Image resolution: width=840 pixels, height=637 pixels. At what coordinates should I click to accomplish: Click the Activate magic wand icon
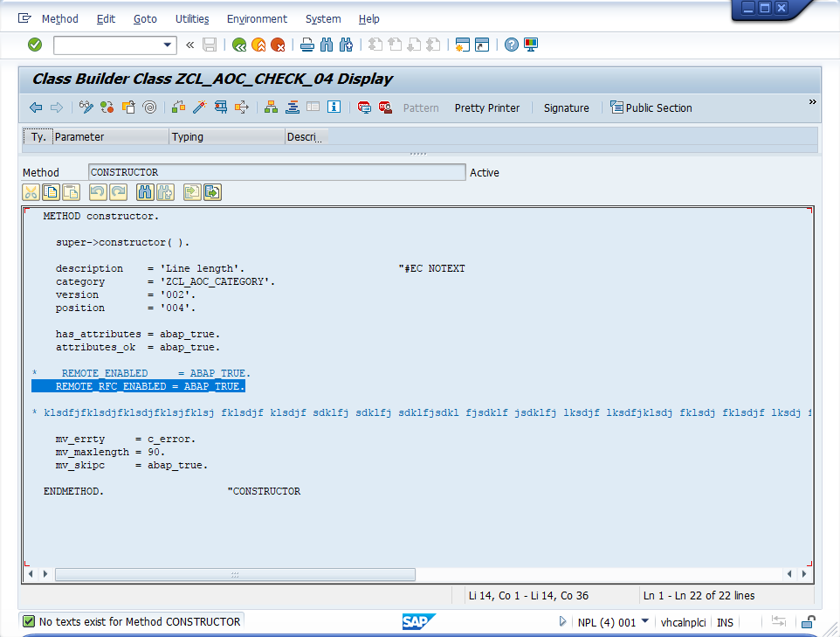[x=199, y=107]
